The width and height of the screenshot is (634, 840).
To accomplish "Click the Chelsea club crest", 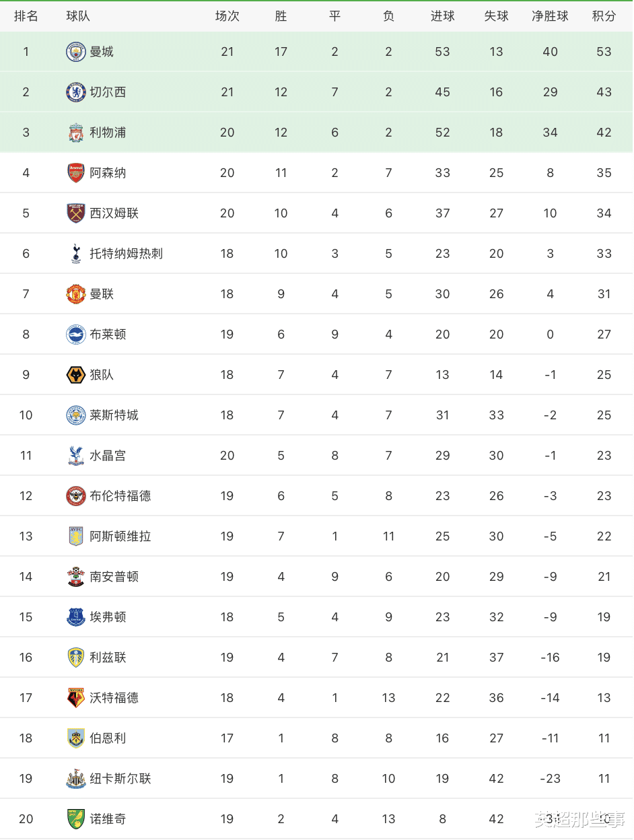I will point(76,92).
